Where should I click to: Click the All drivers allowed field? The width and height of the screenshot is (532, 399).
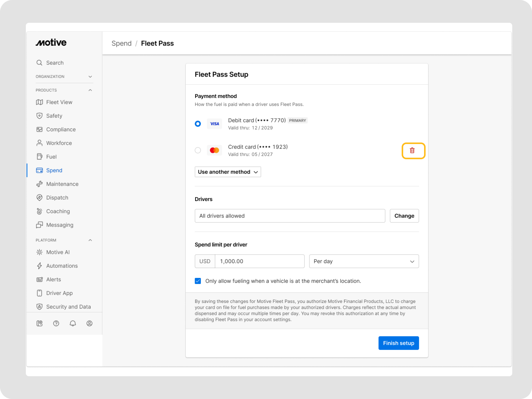pos(290,216)
